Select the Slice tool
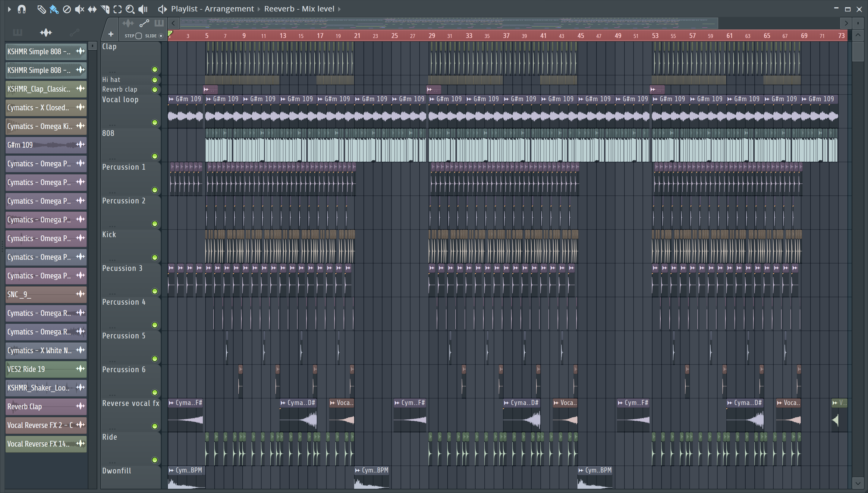The width and height of the screenshot is (868, 493). tap(105, 9)
